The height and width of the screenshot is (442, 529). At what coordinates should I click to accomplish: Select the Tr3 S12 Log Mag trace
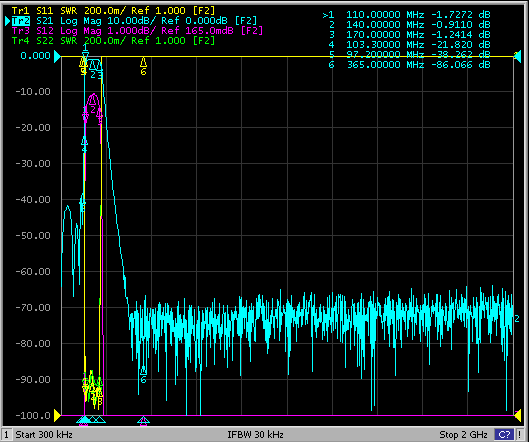pos(137,31)
